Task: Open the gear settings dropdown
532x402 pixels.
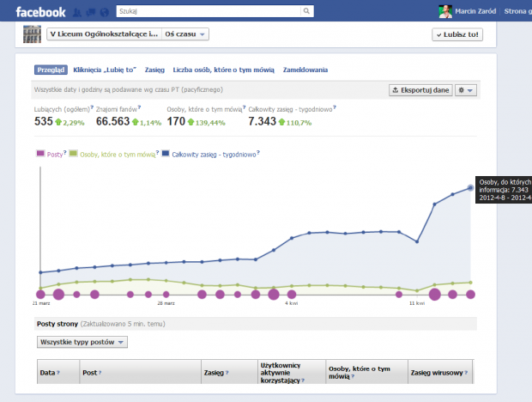Action: pyautogui.click(x=465, y=90)
